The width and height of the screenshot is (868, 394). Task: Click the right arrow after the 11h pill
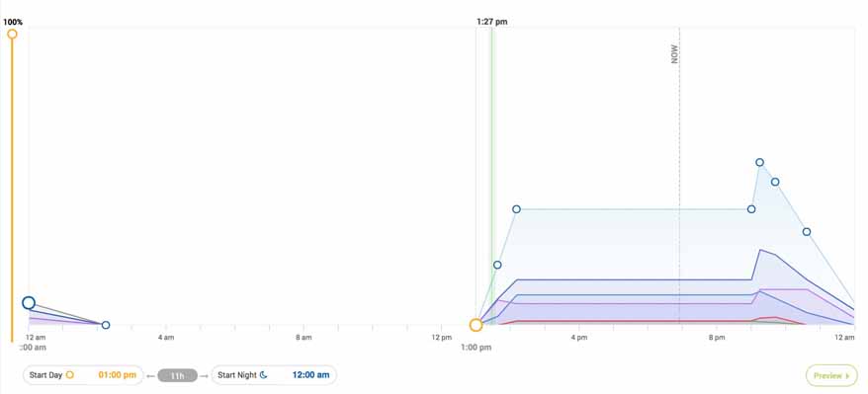click(205, 376)
